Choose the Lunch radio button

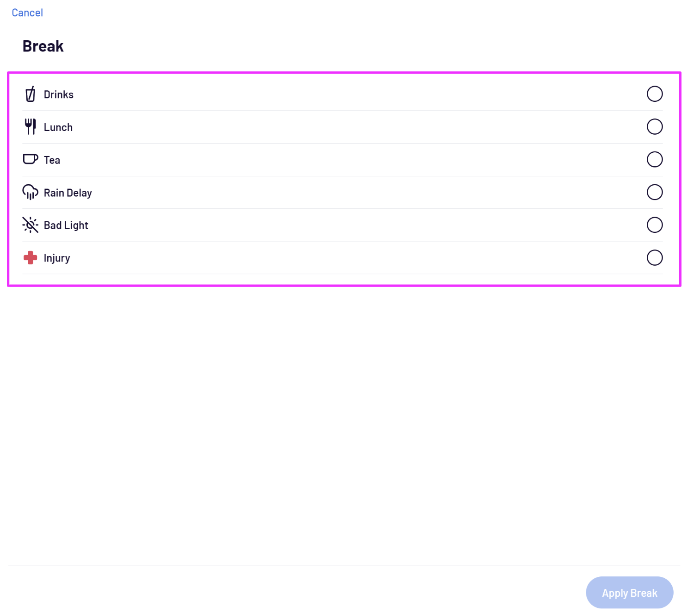tap(654, 126)
